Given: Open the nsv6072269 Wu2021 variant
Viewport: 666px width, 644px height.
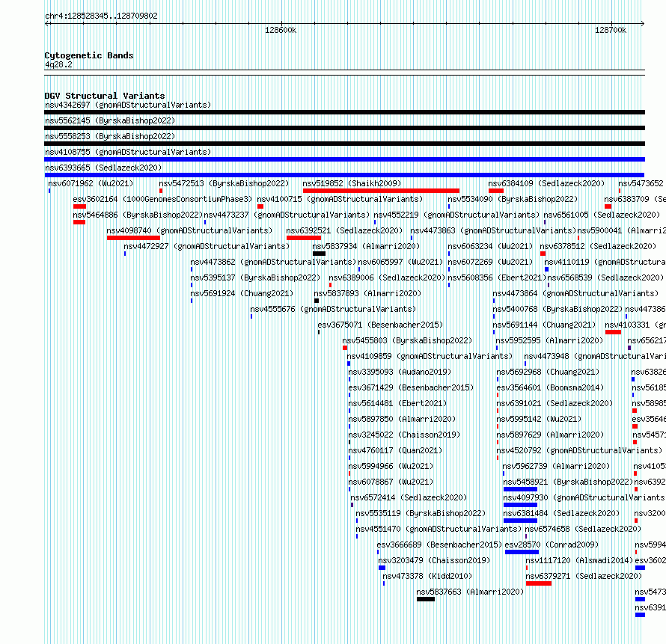Looking at the screenshot, I should [490, 262].
